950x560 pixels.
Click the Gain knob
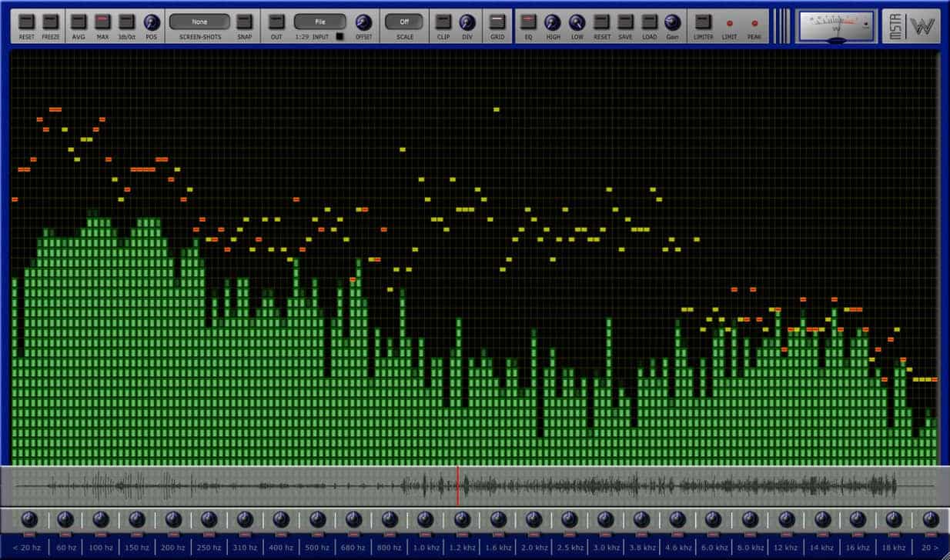(672, 22)
